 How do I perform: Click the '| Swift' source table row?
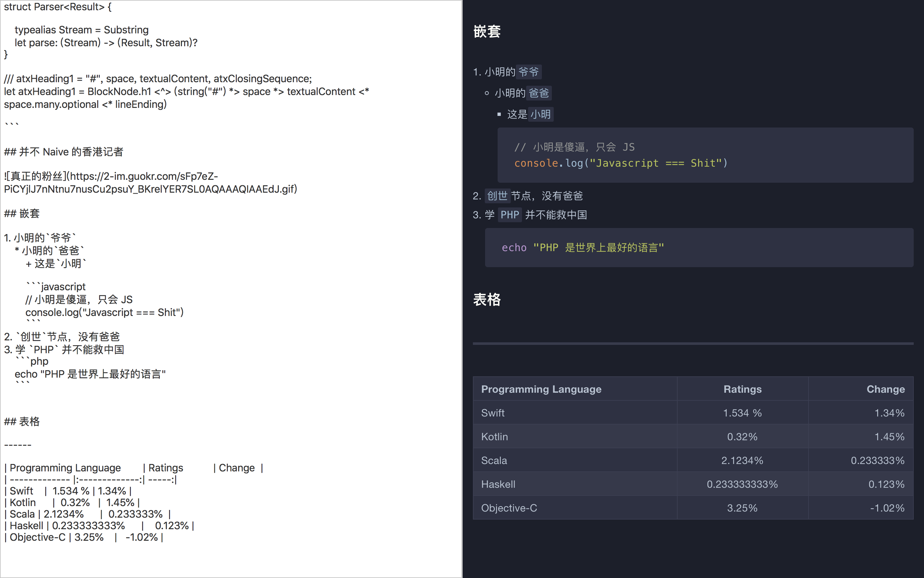68,491
